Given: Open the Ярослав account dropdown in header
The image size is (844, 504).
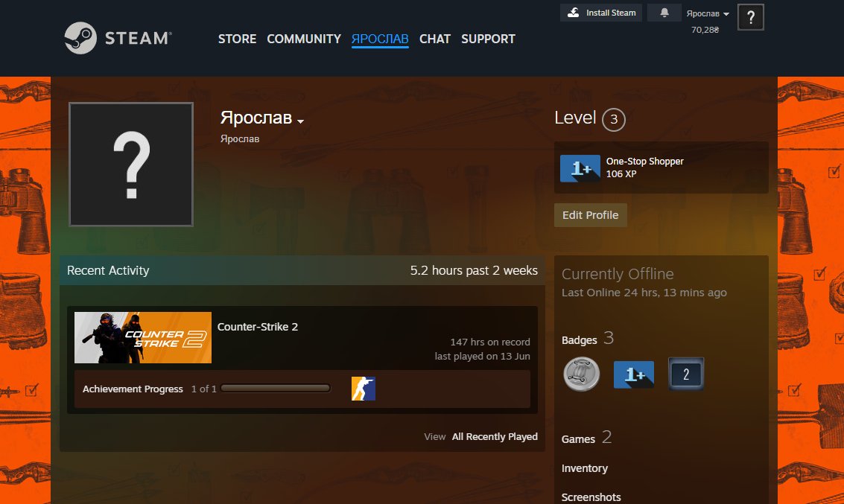Looking at the screenshot, I should coord(707,13).
